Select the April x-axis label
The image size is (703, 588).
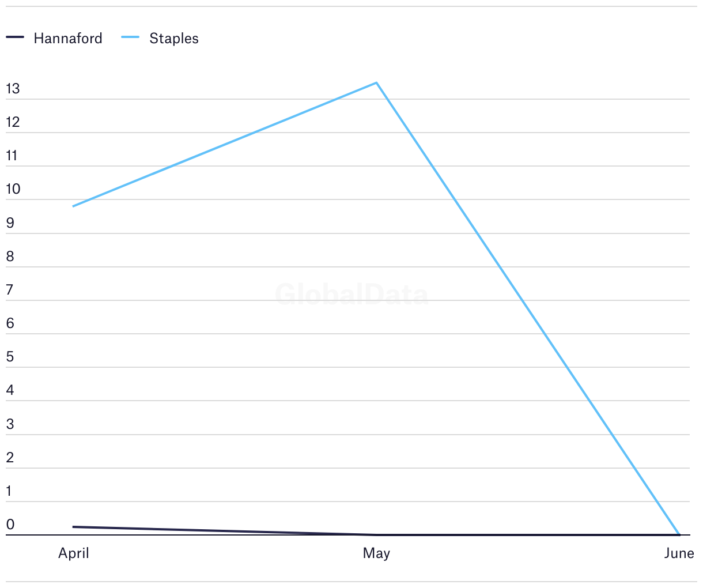tap(74, 553)
